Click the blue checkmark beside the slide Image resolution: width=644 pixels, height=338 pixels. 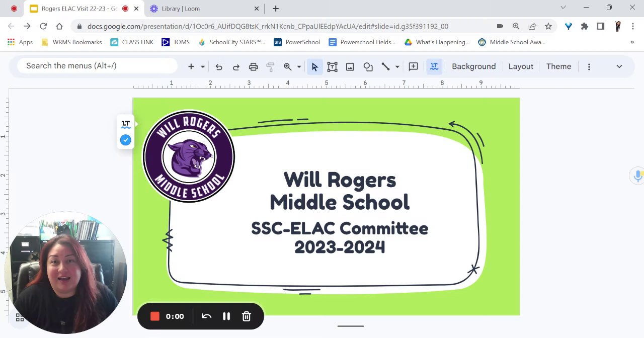(126, 140)
